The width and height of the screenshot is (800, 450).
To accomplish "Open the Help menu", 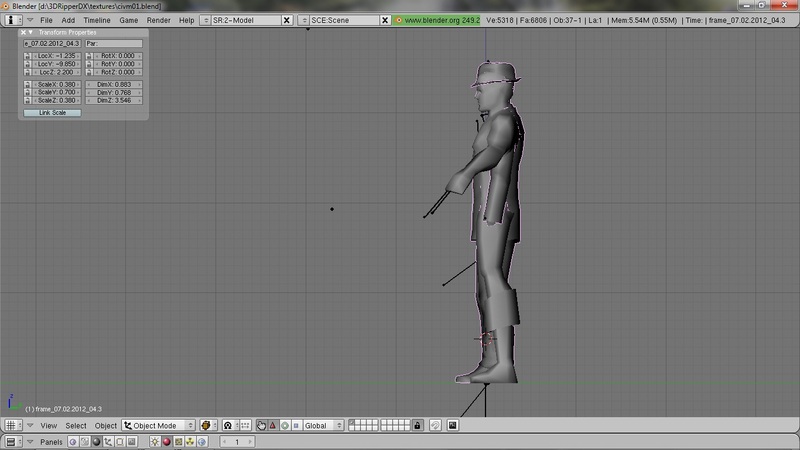I will coord(186,20).
